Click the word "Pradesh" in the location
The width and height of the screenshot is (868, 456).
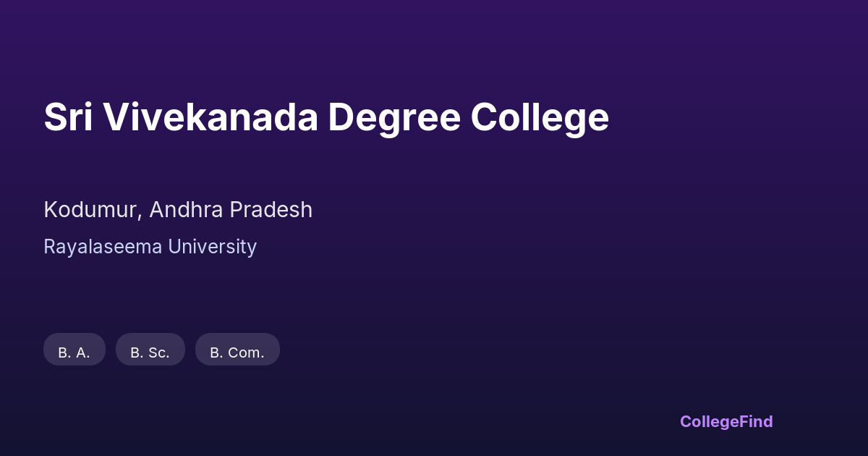click(x=271, y=210)
